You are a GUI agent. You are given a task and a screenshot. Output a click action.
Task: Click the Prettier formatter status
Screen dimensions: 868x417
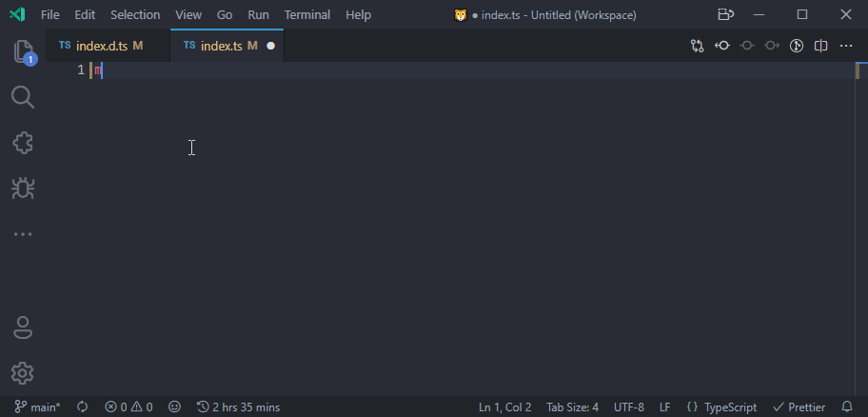(799, 407)
